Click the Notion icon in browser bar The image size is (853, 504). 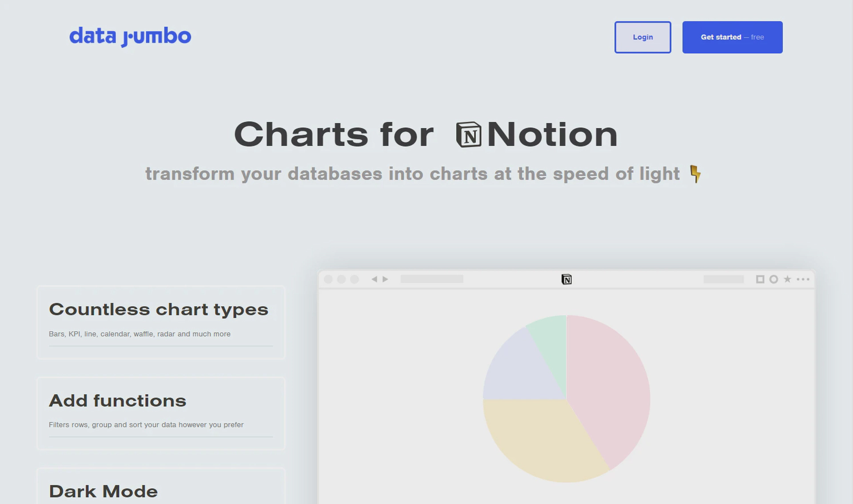tap(566, 279)
